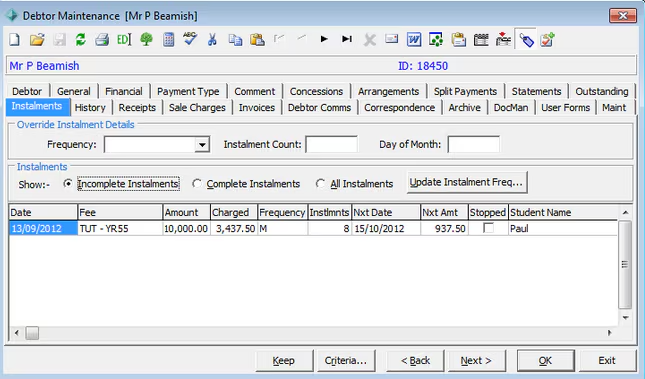
Task: Click the yellow clipboard notes icon
Action: click(458, 40)
